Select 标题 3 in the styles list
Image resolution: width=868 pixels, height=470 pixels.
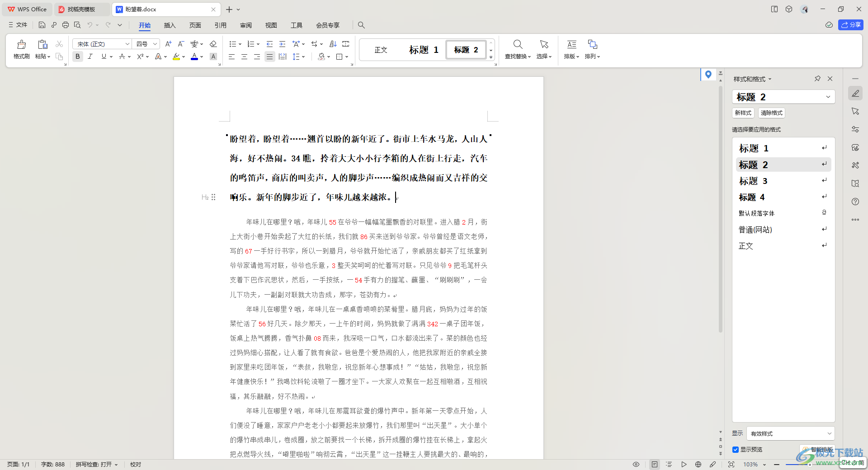click(783, 181)
